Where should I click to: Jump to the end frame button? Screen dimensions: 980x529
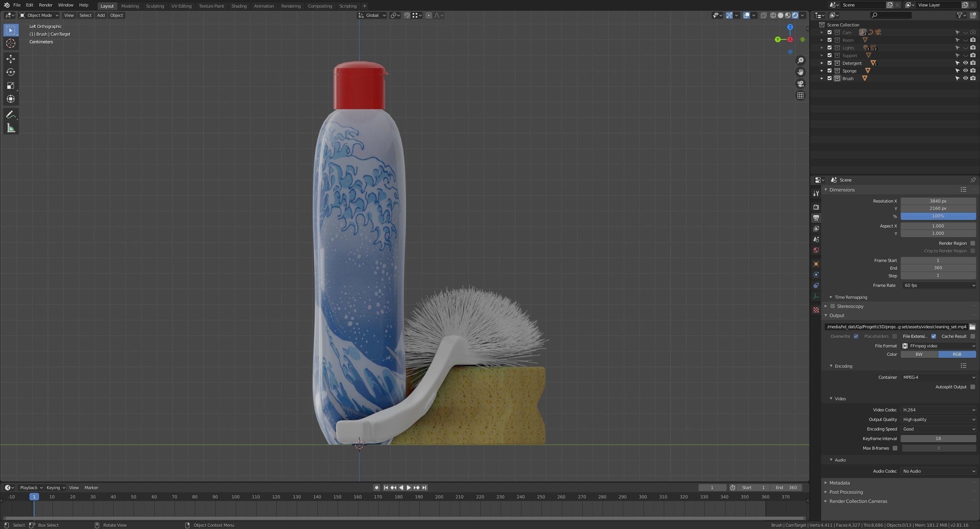424,488
